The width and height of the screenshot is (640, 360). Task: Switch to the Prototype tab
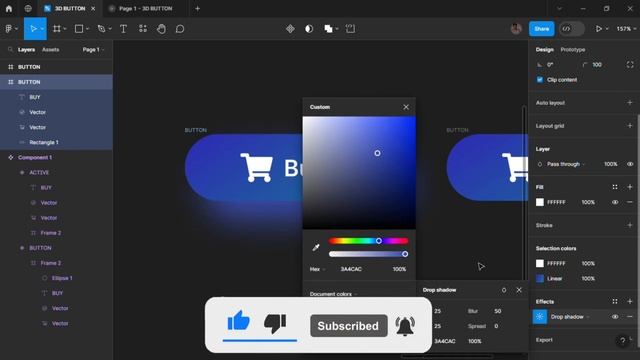[573, 49]
